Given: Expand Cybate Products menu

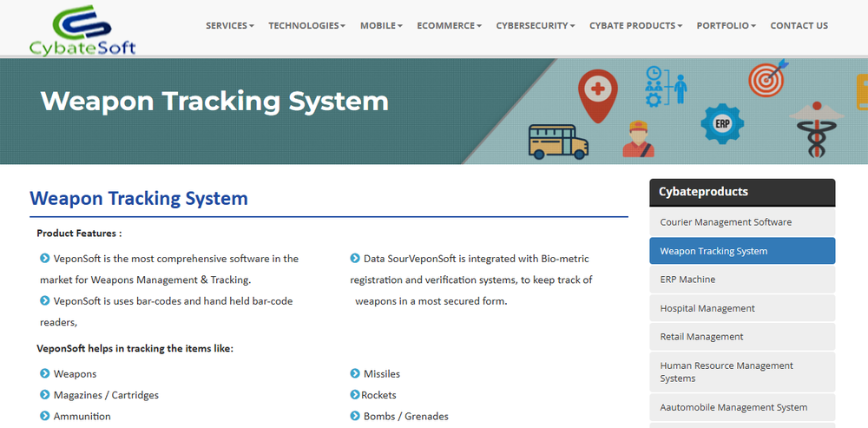Looking at the screenshot, I should pyautogui.click(x=635, y=25).
